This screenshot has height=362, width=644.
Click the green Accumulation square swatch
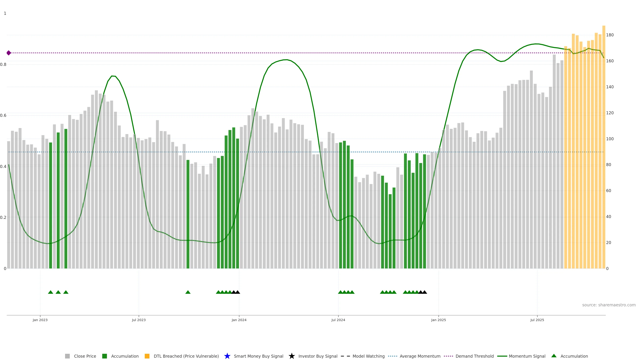point(104,356)
